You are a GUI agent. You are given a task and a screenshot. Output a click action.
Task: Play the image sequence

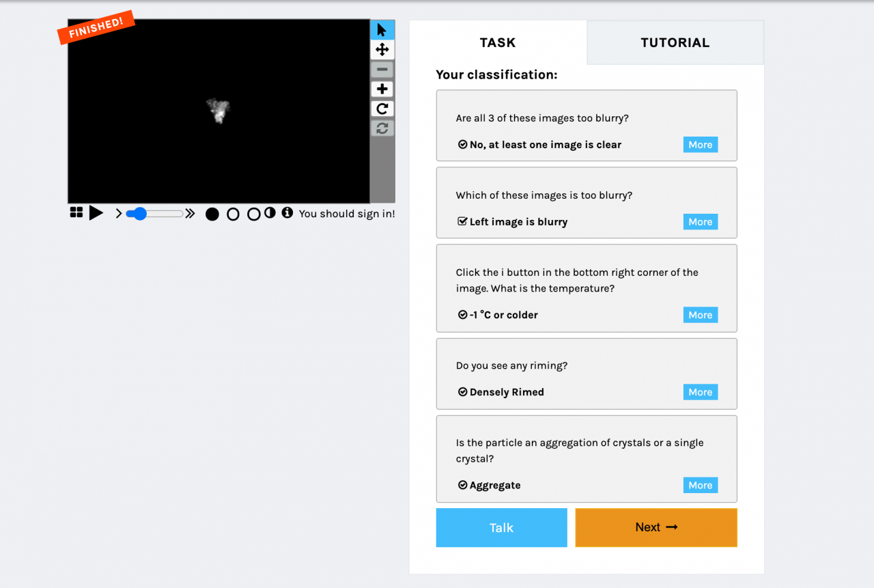pyautogui.click(x=96, y=213)
